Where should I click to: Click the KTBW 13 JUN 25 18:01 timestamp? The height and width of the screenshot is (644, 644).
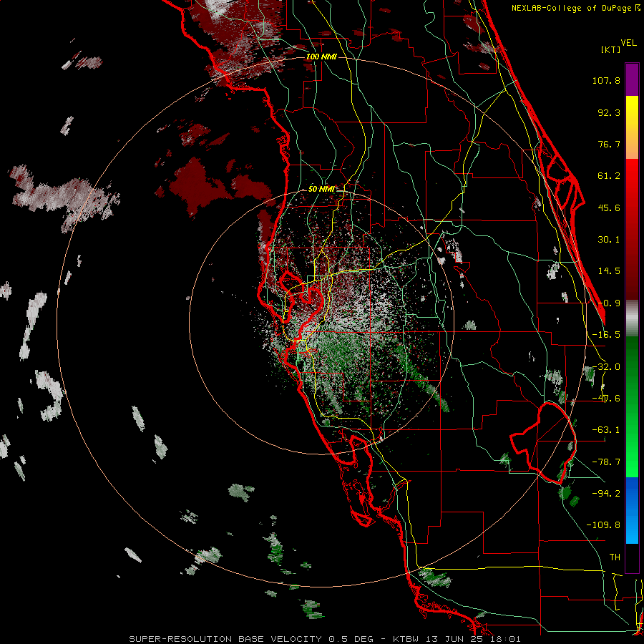point(457,639)
